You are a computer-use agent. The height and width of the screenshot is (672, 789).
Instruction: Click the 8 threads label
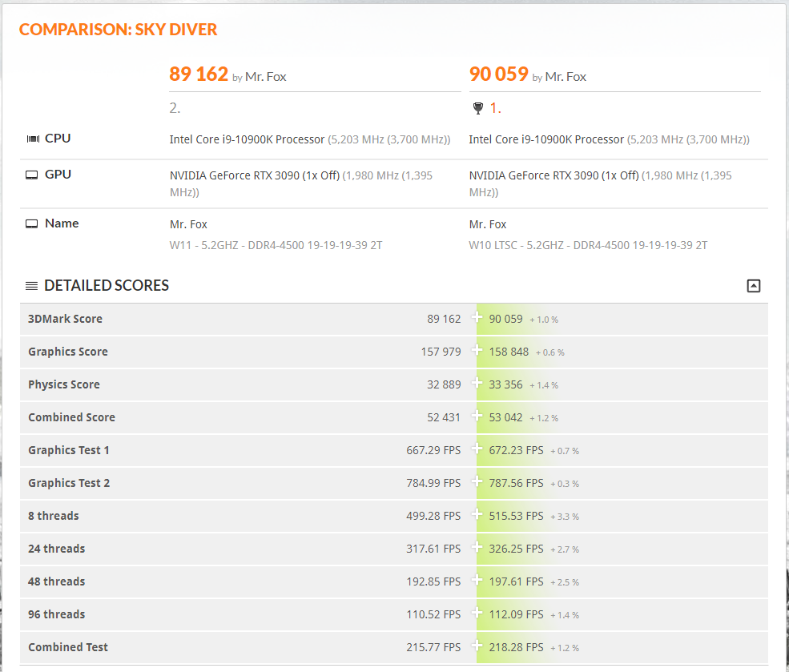[54, 516]
